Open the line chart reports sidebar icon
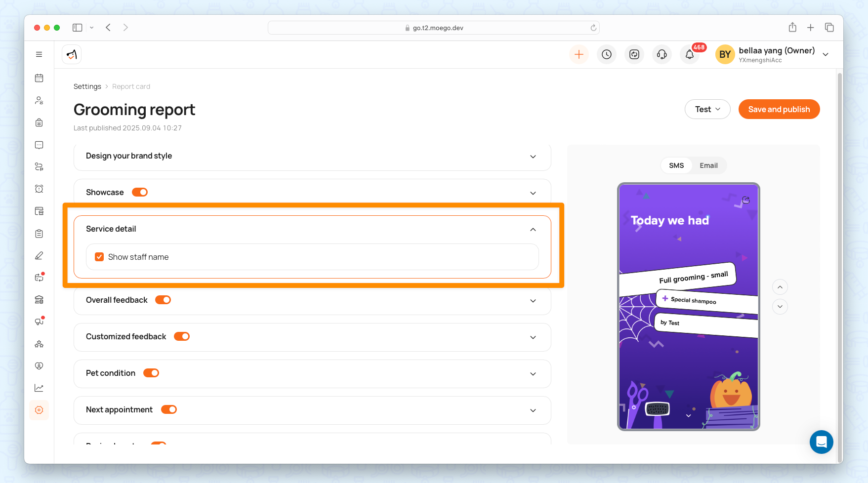This screenshot has height=483, width=868. [x=39, y=388]
